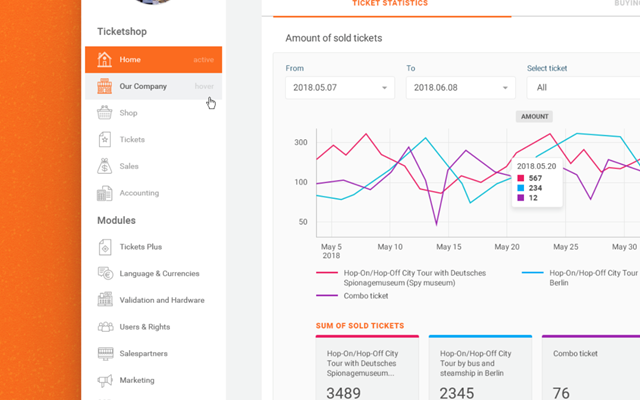Click the Tickets Plus icon
The height and width of the screenshot is (400, 640).
pyautogui.click(x=105, y=247)
